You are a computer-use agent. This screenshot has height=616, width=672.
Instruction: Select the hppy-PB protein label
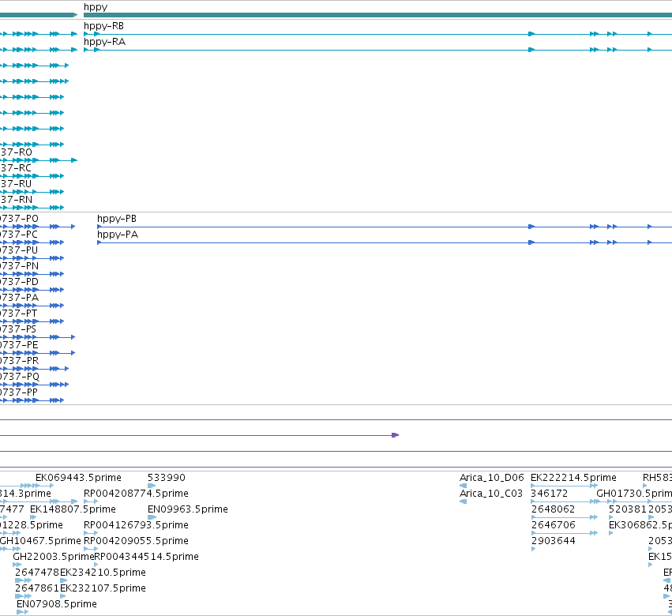coord(117,219)
